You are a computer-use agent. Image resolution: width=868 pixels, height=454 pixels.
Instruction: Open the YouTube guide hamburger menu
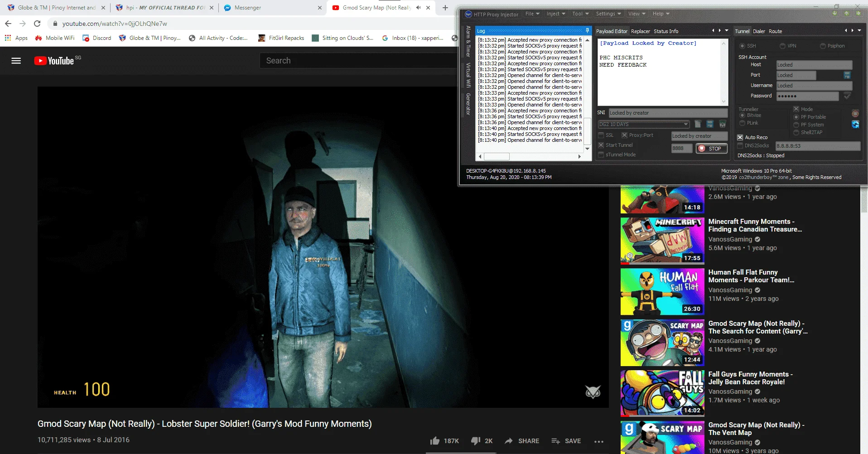tap(16, 61)
